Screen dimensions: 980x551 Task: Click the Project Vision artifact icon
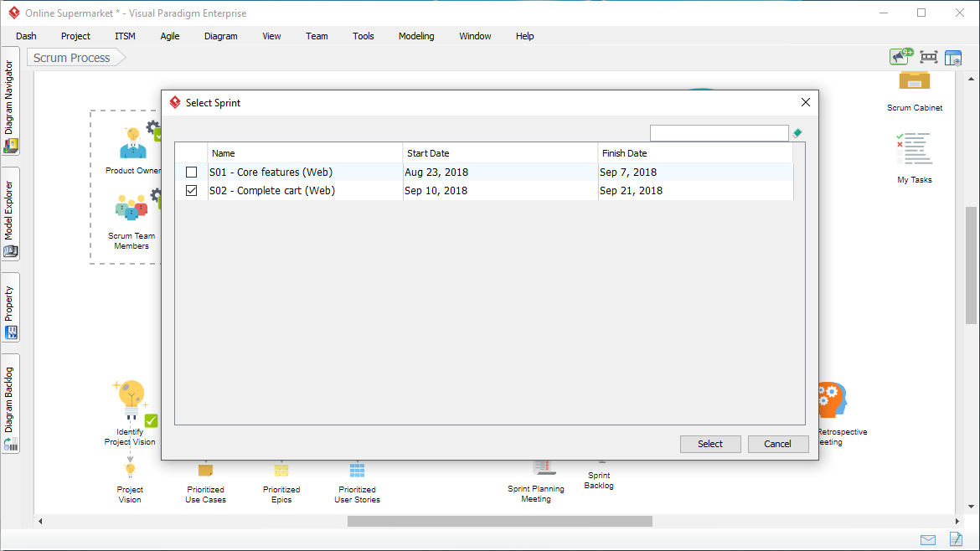point(130,469)
